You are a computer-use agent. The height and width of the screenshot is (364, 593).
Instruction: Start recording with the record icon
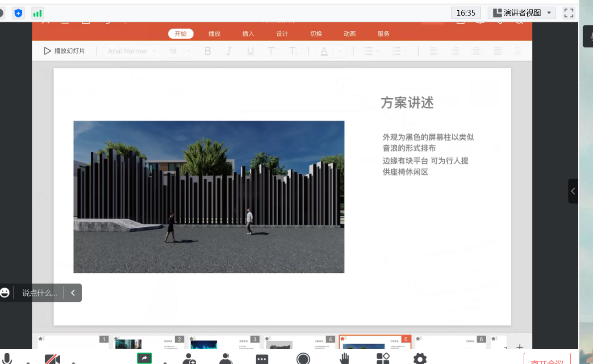pyautogui.click(x=303, y=359)
